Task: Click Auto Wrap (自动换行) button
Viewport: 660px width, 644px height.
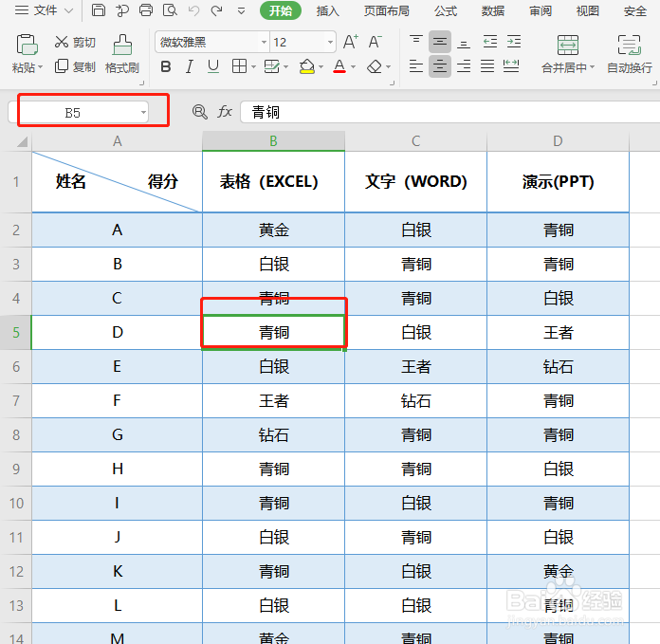Action: tap(630, 55)
